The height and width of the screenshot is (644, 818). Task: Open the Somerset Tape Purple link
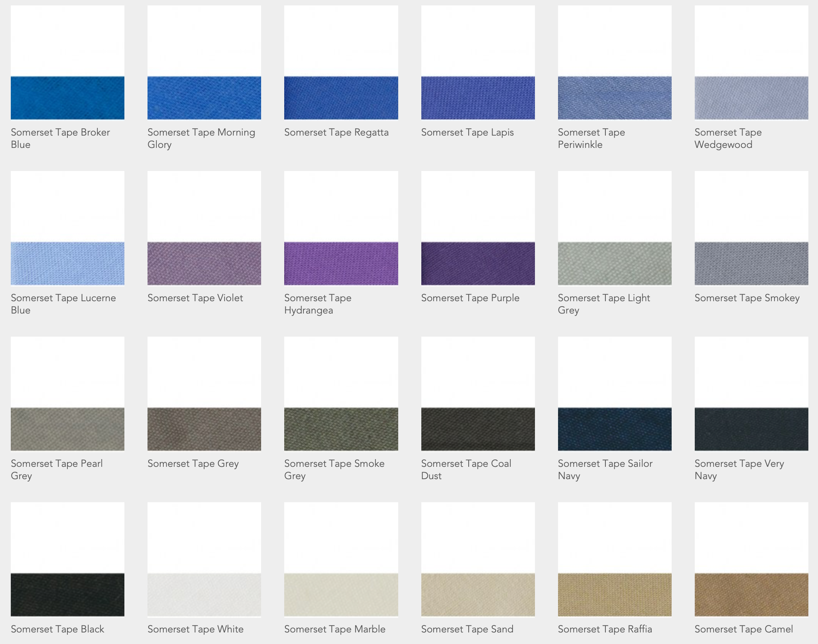click(x=470, y=298)
